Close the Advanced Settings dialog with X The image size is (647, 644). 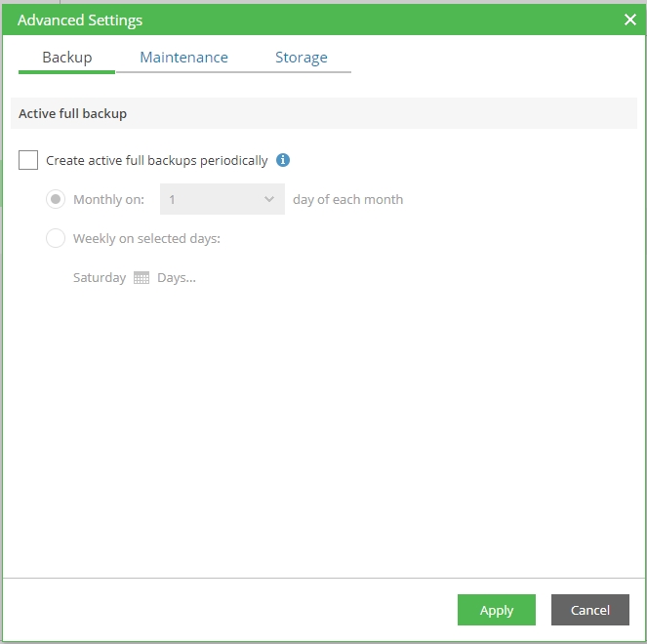coord(629,20)
